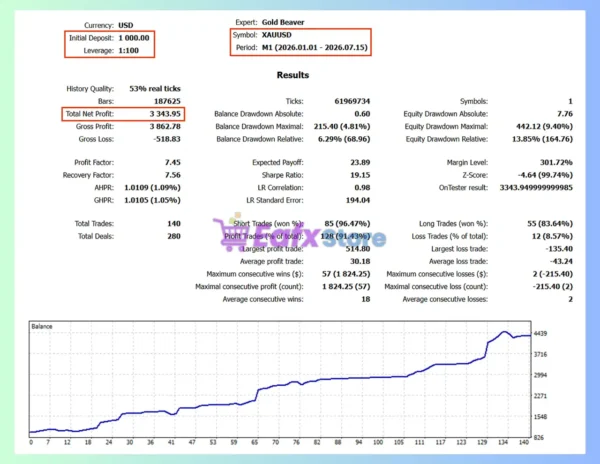
Task: Click the Bars value 187625
Action: [167, 101]
